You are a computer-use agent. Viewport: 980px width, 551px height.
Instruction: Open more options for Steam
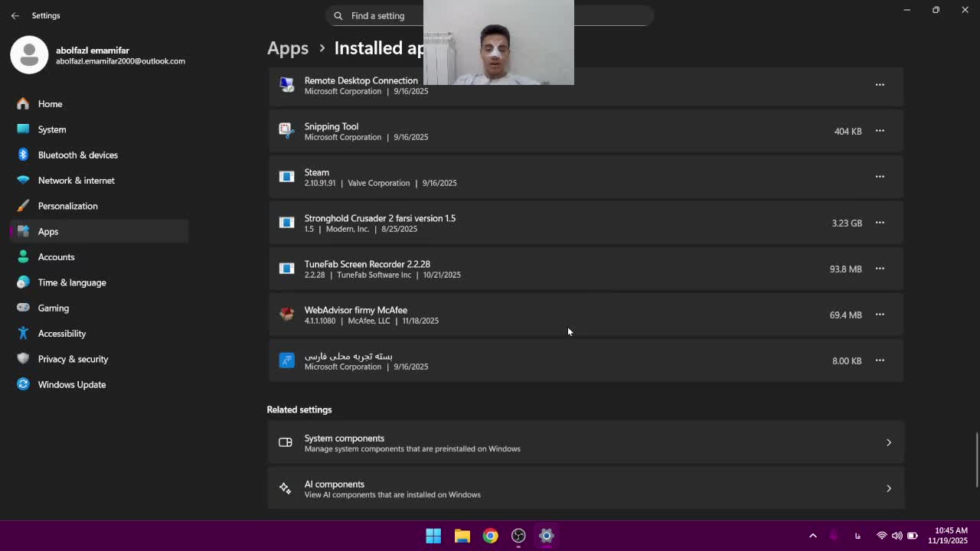pos(880,177)
